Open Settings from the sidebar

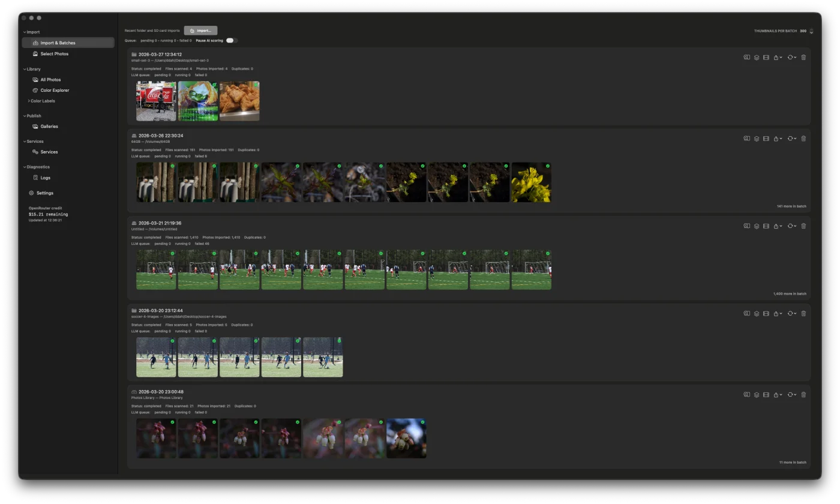[x=44, y=193]
